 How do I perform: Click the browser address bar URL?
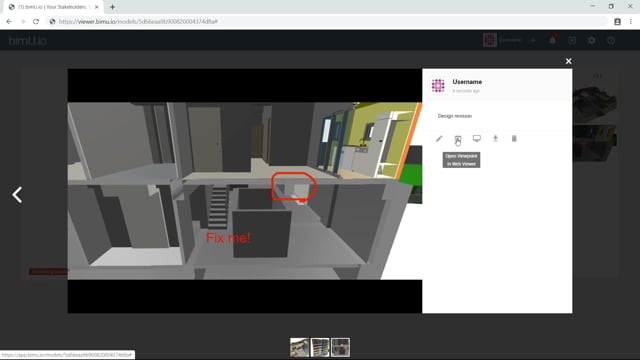(138, 22)
